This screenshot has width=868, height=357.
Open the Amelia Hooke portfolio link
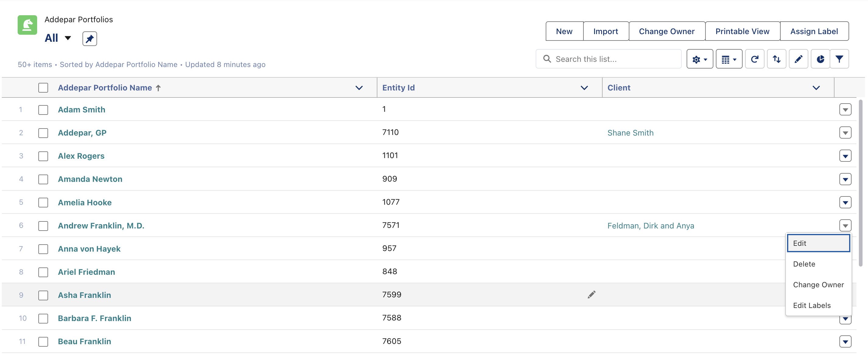pyautogui.click(x=85, y=203)
